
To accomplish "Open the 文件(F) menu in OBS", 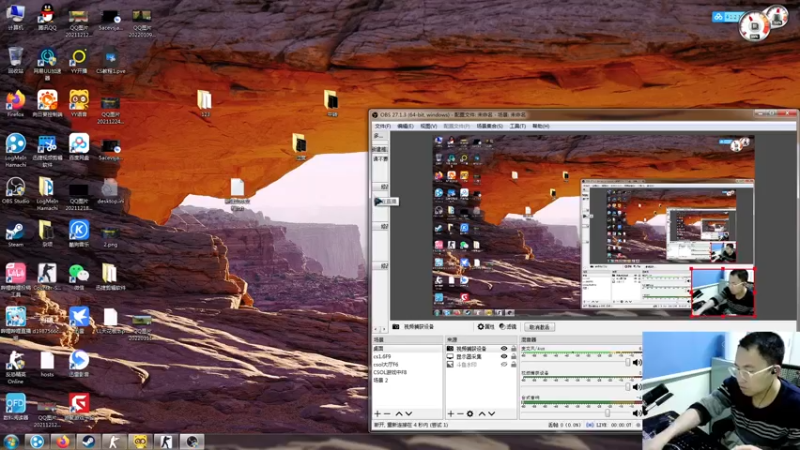I will pyautogui.click(x=383, y=126).
